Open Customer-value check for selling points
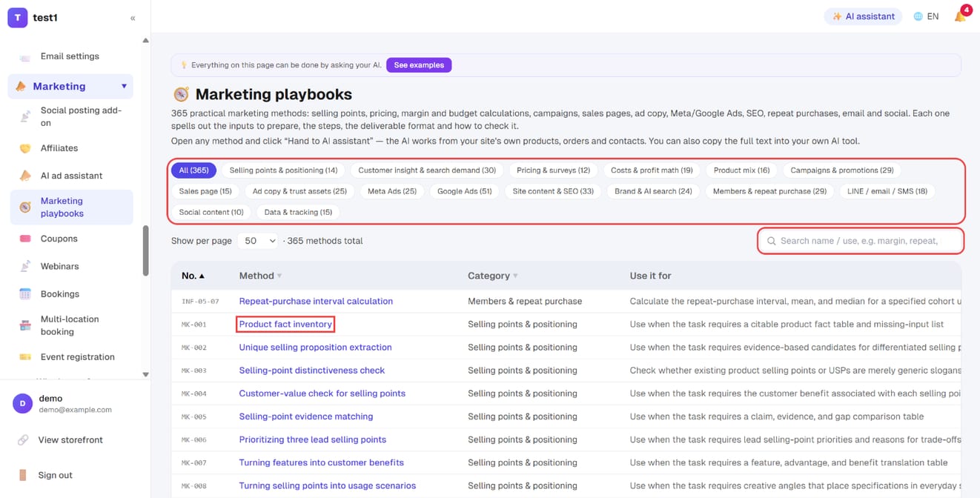Screen dimensions: 980x498 click(x=322, y=394)
